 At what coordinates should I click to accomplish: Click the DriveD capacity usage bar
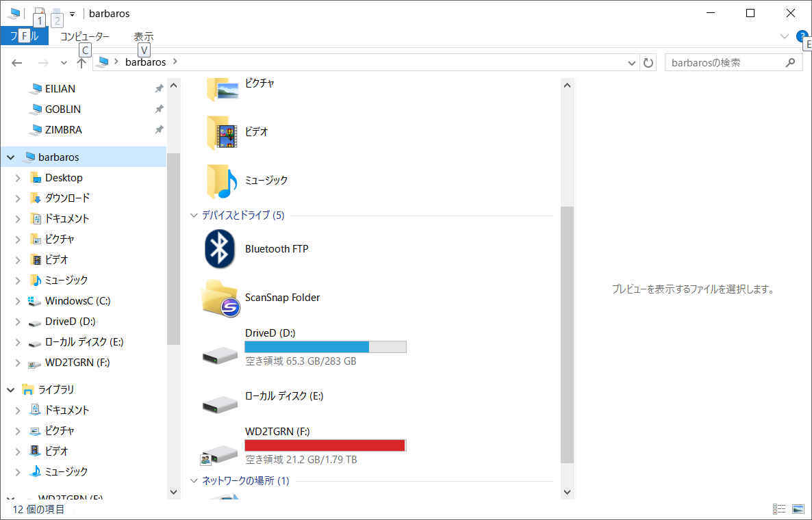tap(325, 347)
